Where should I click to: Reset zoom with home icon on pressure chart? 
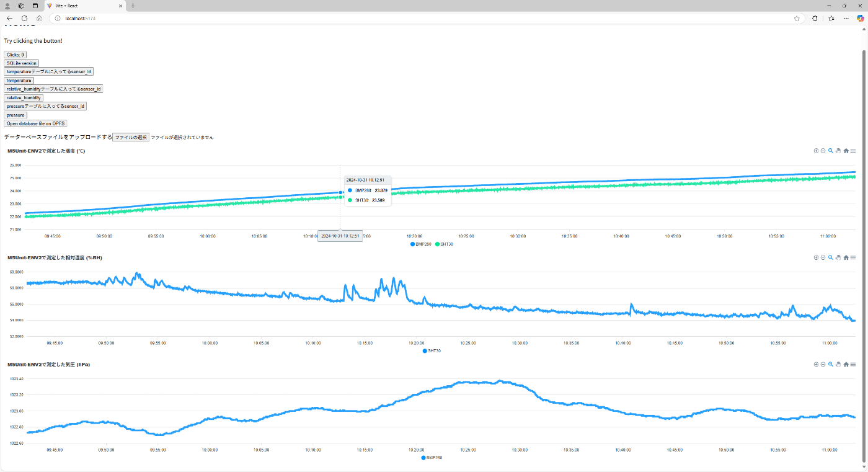(x=846, y=364)
